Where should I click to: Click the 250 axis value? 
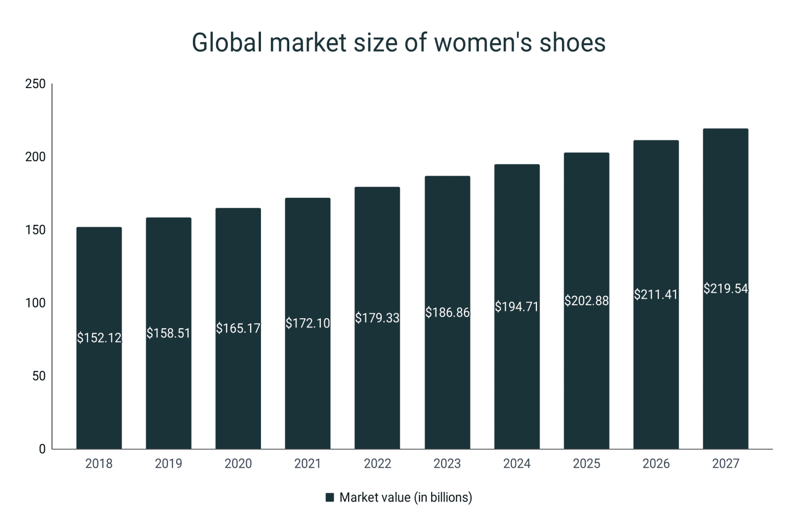pos(34,83)
